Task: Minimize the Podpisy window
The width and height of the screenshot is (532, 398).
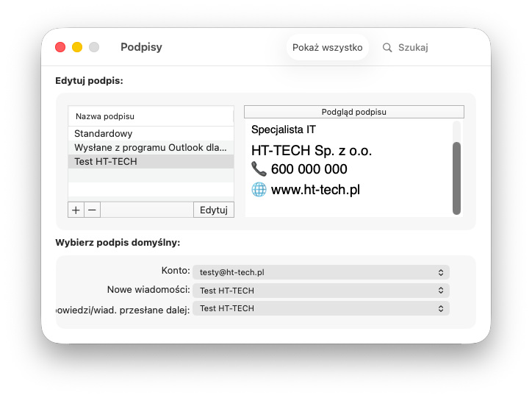Action: pyautogui.click(x=77, y=47)
